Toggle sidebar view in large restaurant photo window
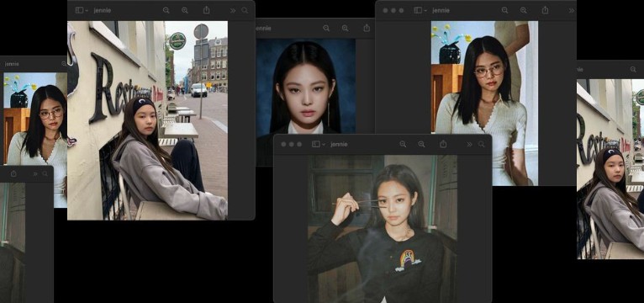Image resolution: width=644 pixels, height=303 pixels. click(x=80, y=10)
